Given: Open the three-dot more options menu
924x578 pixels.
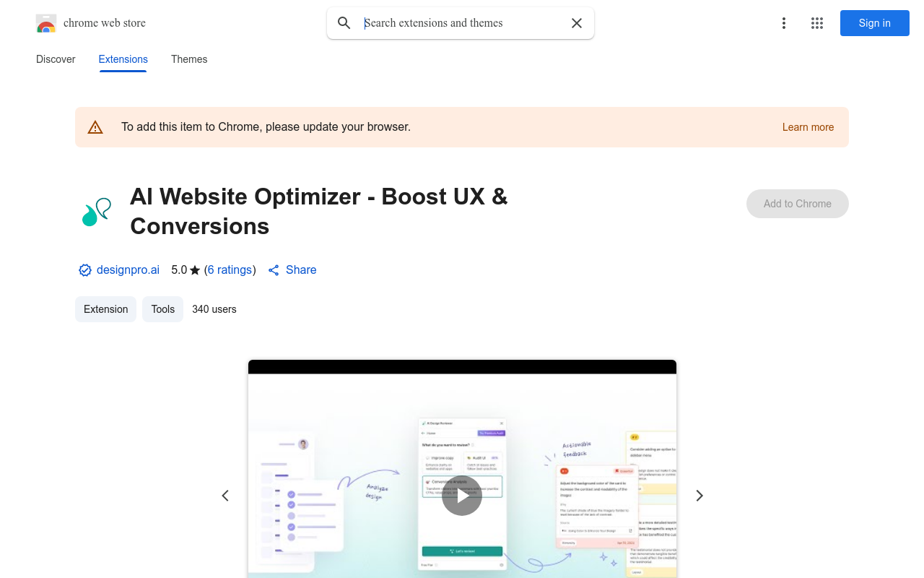Looking at the screenshot, I should 784,23.
